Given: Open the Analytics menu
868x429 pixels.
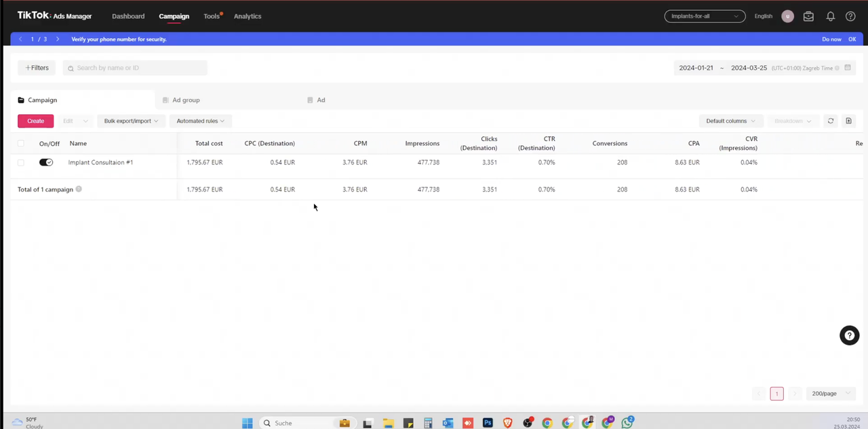Looking at the screenshot, I should (248, 16).
